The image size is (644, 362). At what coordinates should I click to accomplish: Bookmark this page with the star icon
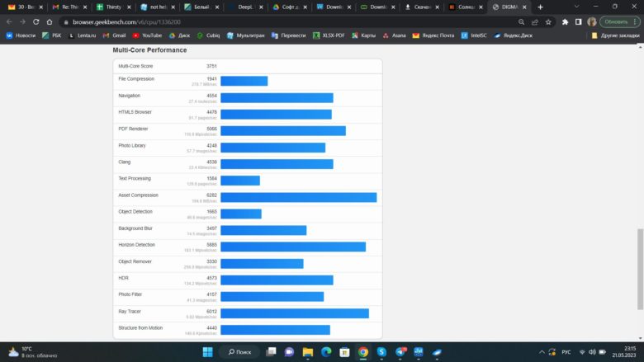pos(548,21)
